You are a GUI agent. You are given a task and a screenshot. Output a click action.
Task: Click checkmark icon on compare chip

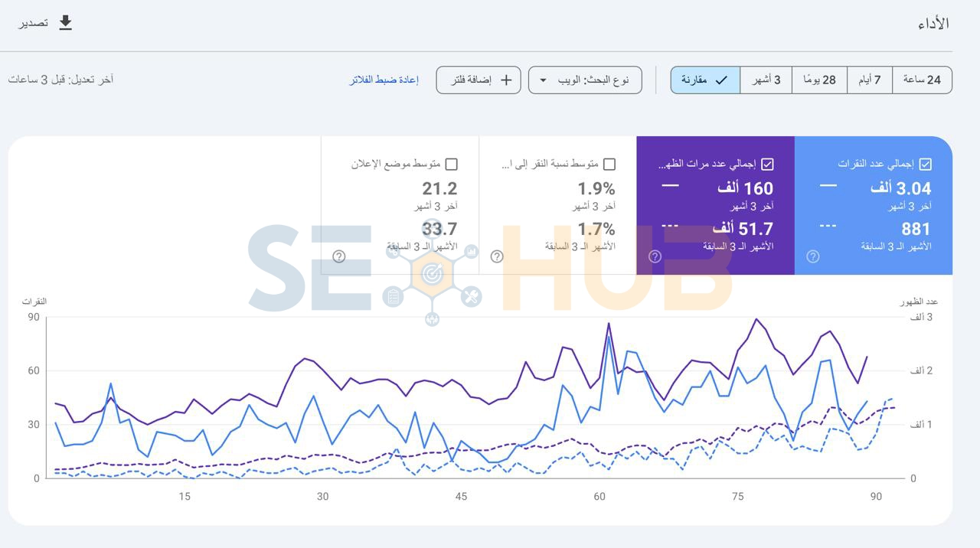721,80
